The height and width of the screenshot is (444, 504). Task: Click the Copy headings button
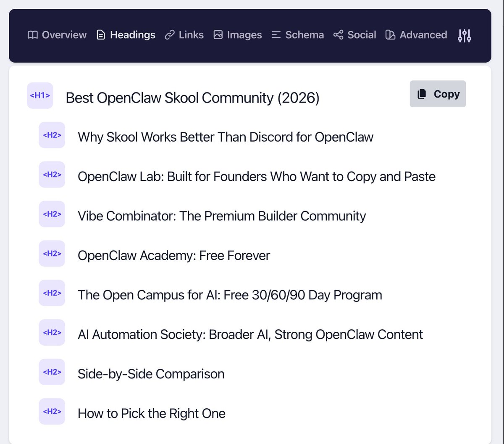pos(438,94)
